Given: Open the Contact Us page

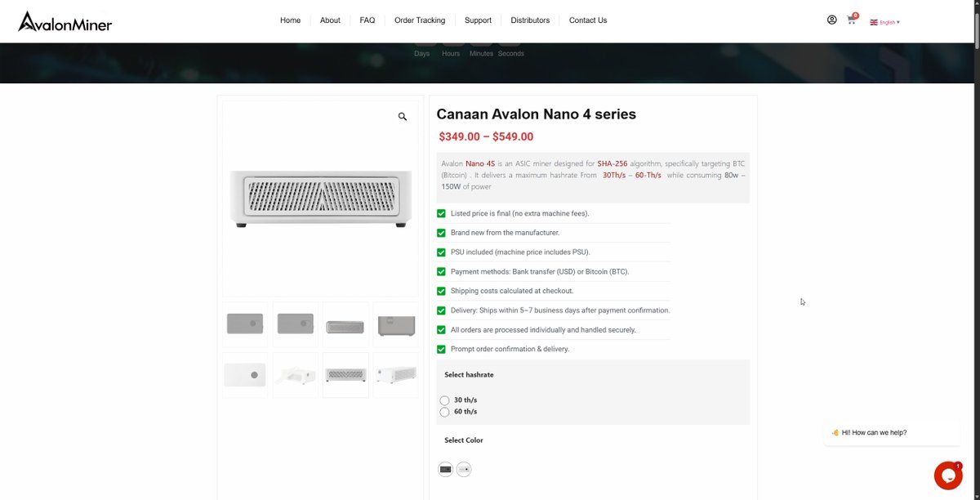Looking at the screenshot, I should tap(588, 20).
